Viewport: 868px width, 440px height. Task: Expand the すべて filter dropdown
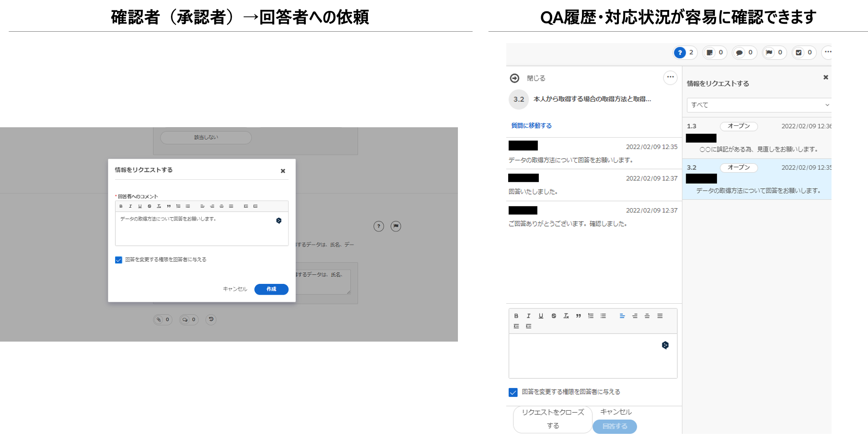click(759, 105)
